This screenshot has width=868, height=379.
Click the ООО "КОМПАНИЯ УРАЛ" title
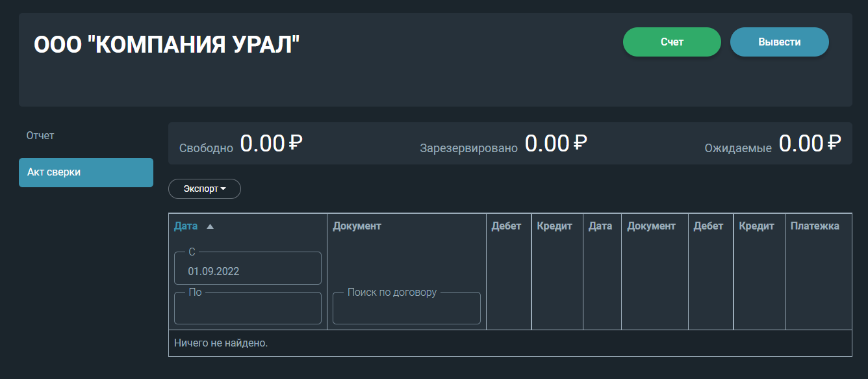(x=167, y=45)
